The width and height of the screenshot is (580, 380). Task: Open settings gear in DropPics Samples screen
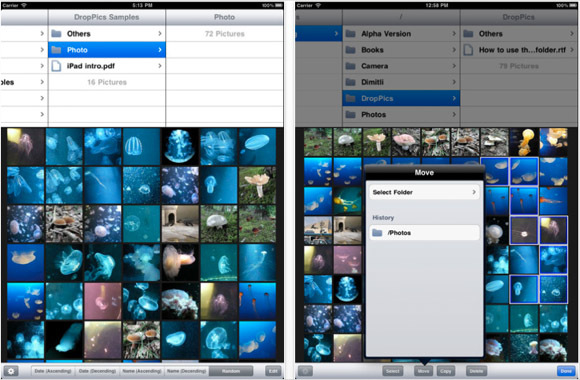click(11, 371)
